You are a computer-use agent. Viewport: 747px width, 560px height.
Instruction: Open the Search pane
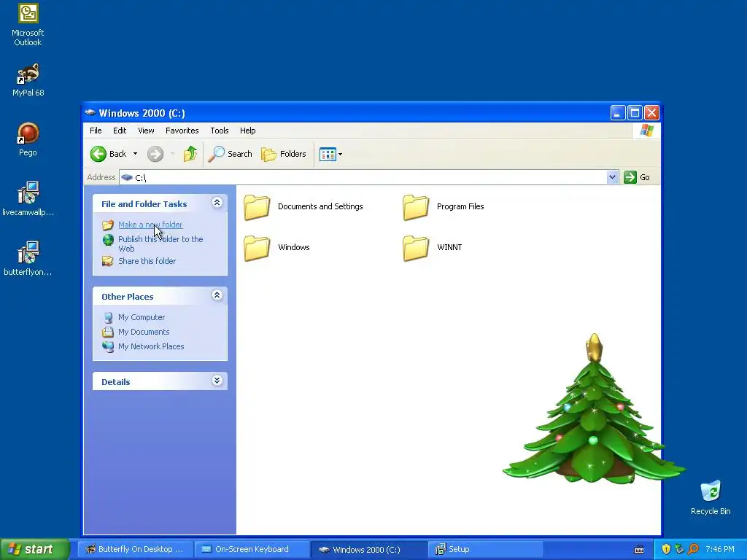230,154
